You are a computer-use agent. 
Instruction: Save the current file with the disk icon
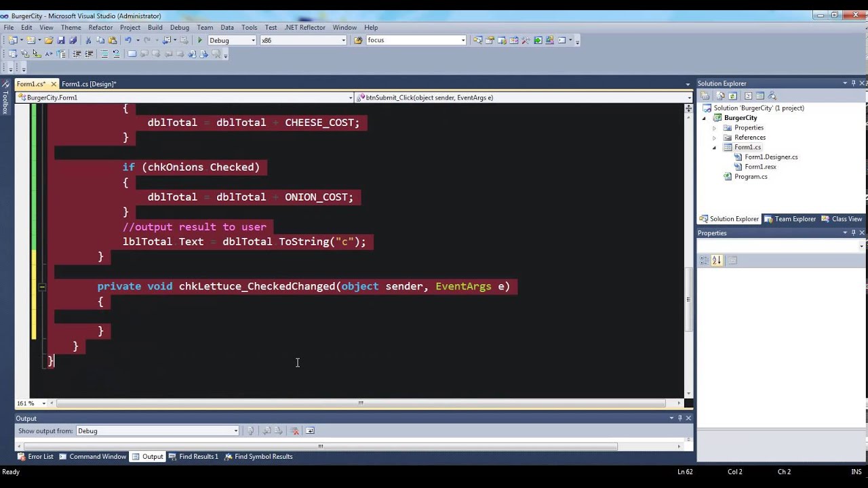[61, 40]
